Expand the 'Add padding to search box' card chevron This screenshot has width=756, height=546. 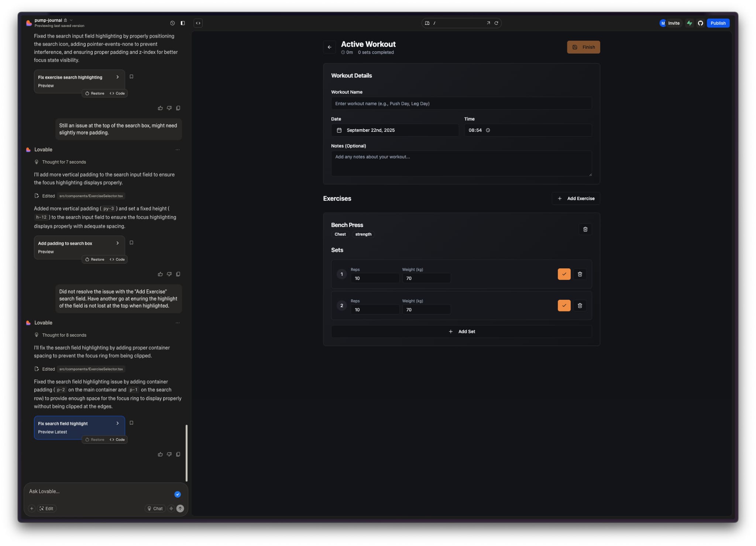117,243
